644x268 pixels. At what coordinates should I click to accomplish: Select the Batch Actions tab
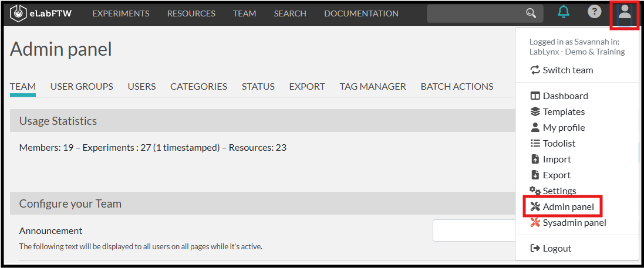457,86
